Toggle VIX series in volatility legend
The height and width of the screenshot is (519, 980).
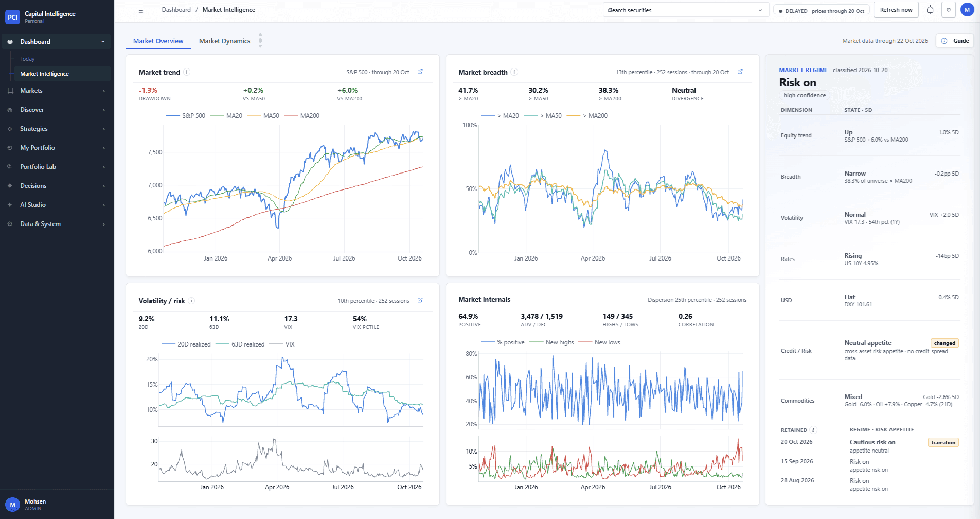(282, 344)
